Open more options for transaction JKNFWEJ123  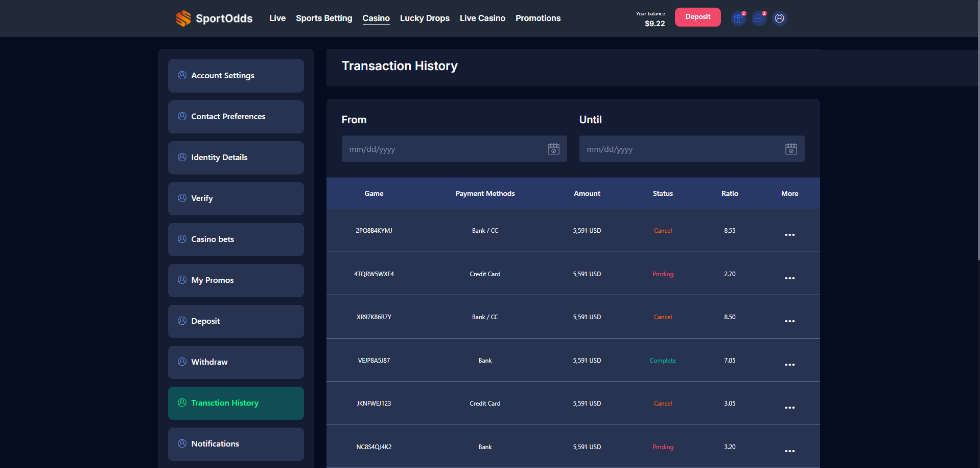(x=789, y=408)
